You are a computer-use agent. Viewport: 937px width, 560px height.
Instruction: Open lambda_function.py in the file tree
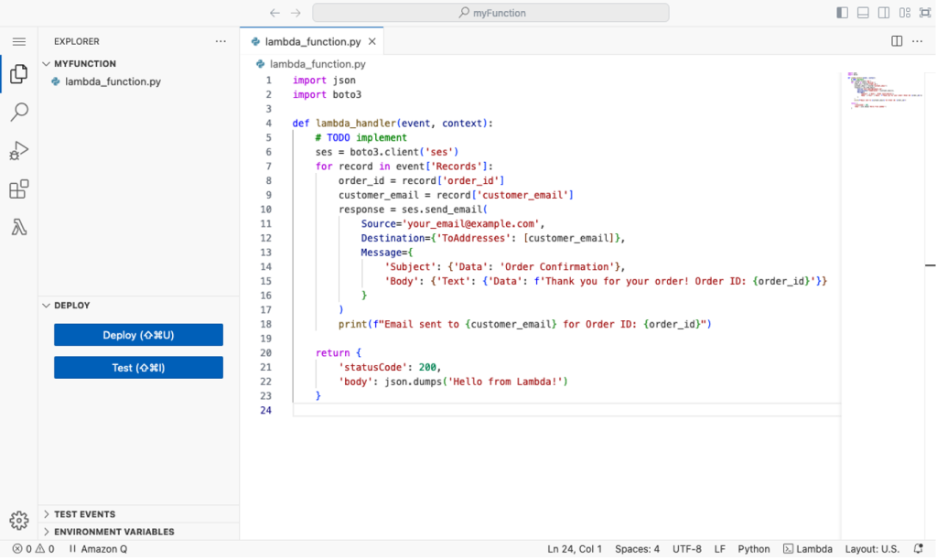pos(113,81)
